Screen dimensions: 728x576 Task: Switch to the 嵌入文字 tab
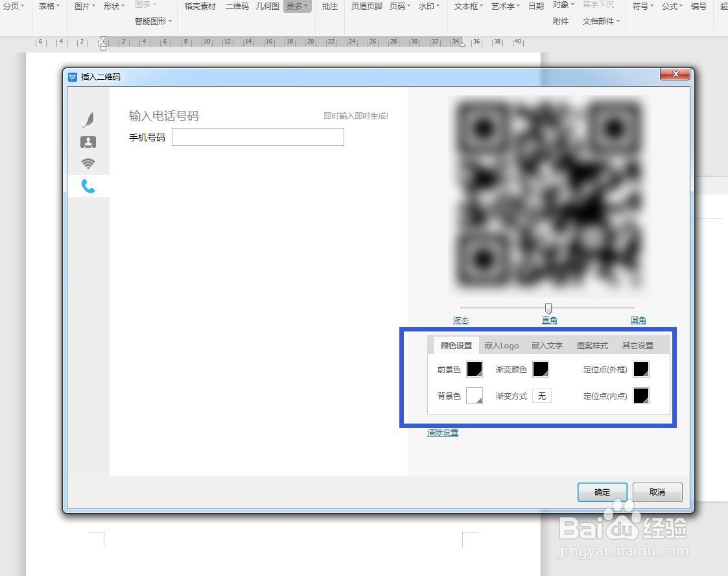547,346
